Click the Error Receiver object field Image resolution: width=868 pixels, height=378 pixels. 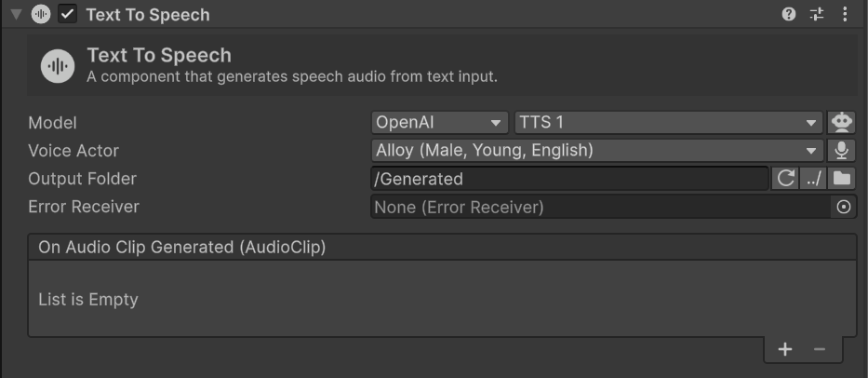[600, 208]
